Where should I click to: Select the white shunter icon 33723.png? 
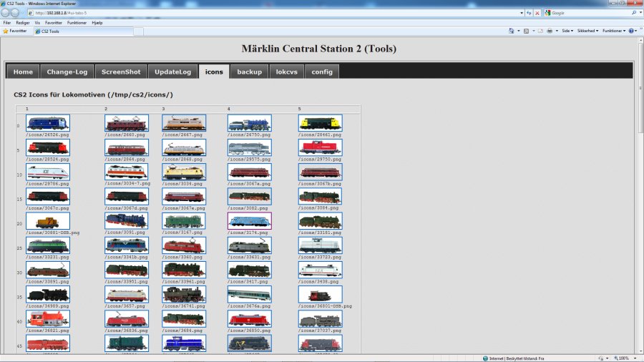click(320, 245)
